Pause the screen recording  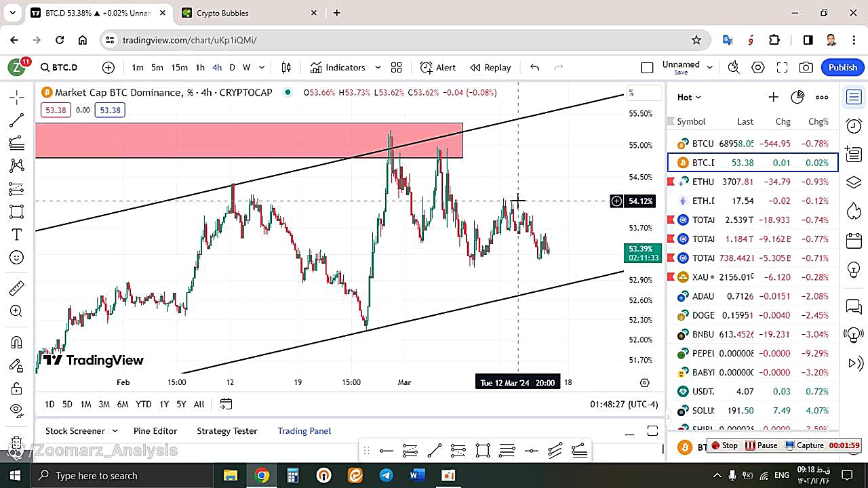(762, 445)
